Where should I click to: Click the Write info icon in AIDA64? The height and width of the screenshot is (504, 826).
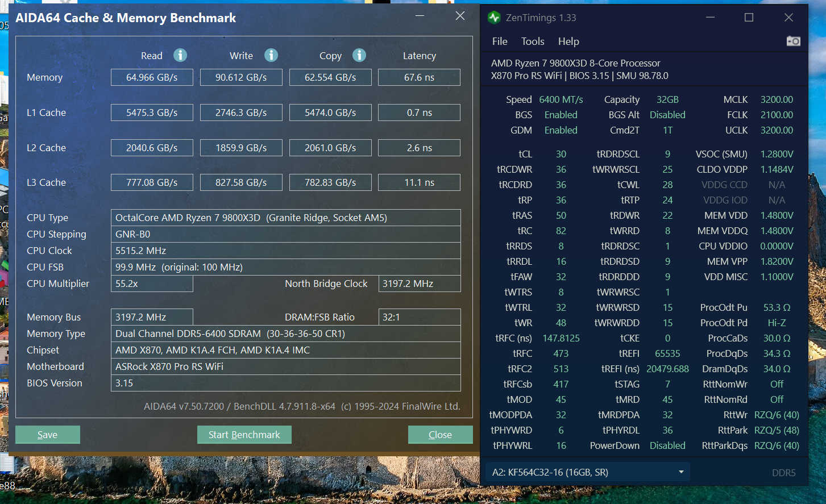(271, 55)
